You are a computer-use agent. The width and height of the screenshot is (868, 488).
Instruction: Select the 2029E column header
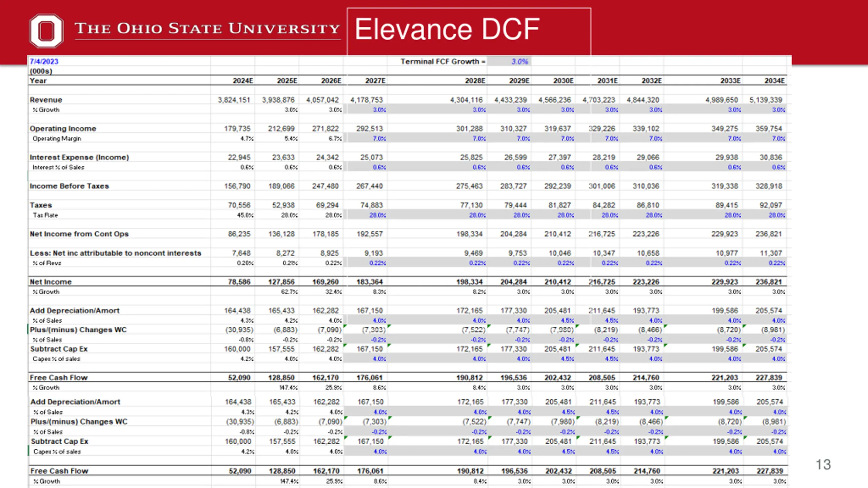coord(519,81)
